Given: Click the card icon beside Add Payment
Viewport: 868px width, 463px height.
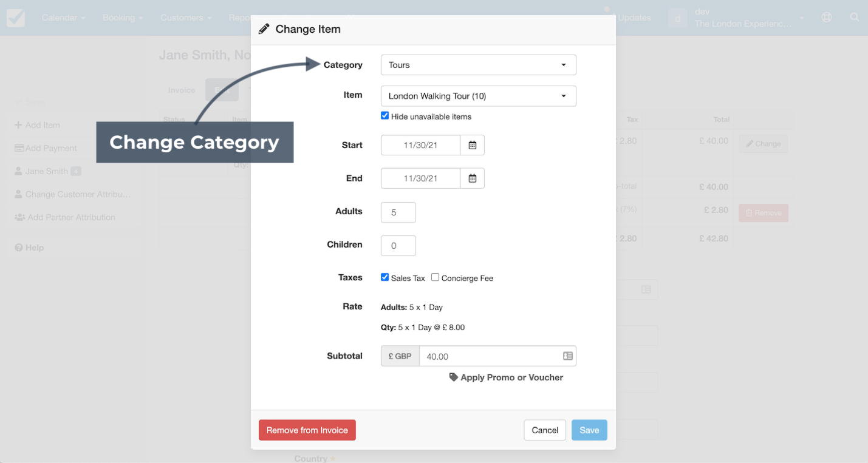Looking at the screenshot, I should (x=19, y=148).
